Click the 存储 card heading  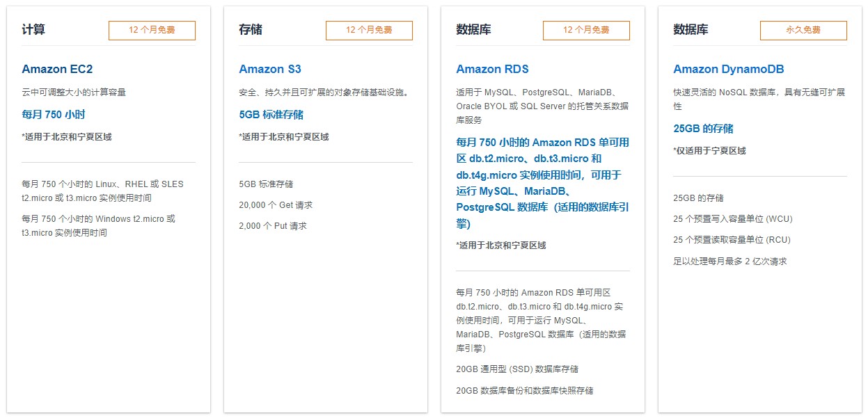coord(251,30)
